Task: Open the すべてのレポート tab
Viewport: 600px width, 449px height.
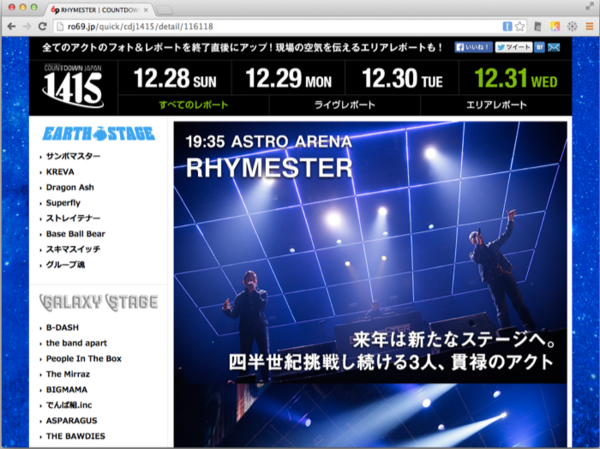Action: [x=194, y=105]
